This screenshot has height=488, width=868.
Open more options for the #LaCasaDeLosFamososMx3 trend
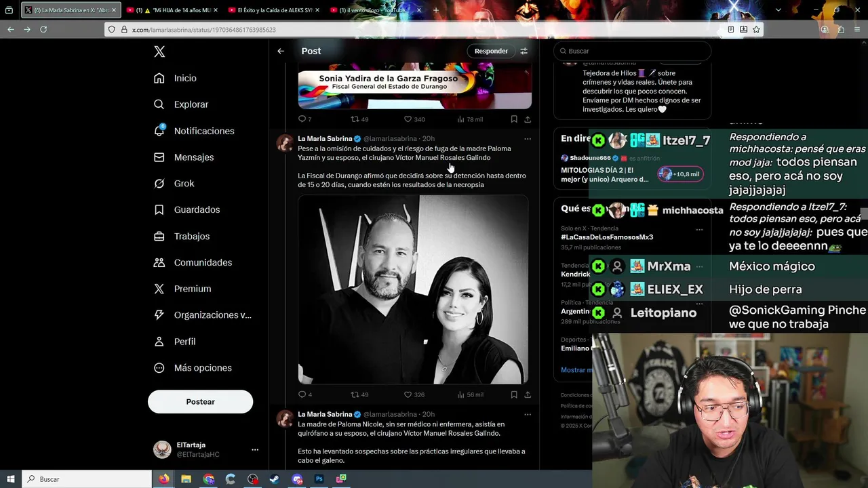tap(699, 229)
